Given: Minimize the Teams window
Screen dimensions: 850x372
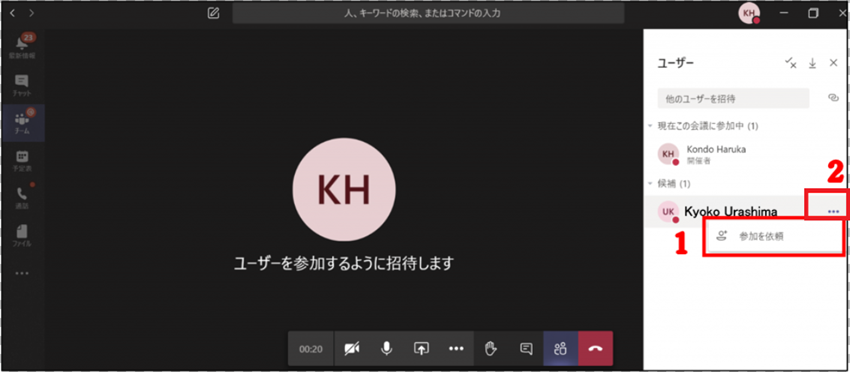Looking at the screenshot, I should click(784, 13).
